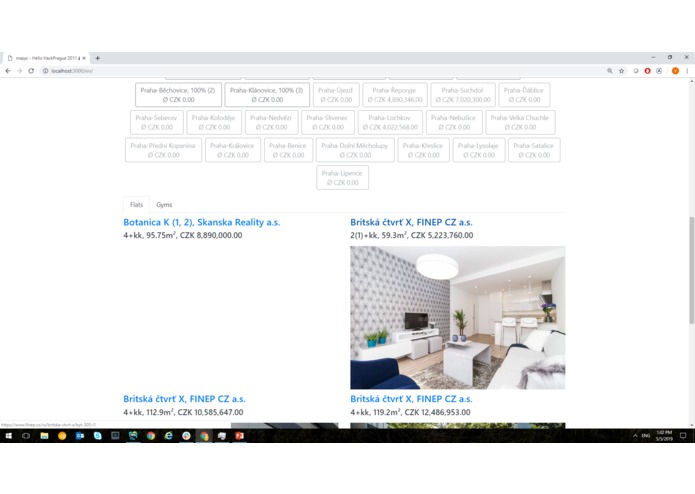The height and width of the screenshot is (494, 695).
Task: Toggle the Praha-Koloděje district filter
Action: (214, 122)
